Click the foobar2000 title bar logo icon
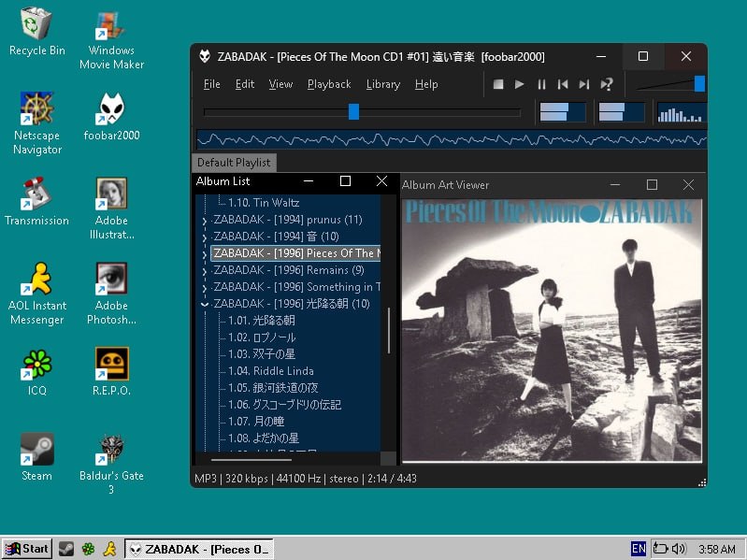The image size is (747, 560). 205,56
